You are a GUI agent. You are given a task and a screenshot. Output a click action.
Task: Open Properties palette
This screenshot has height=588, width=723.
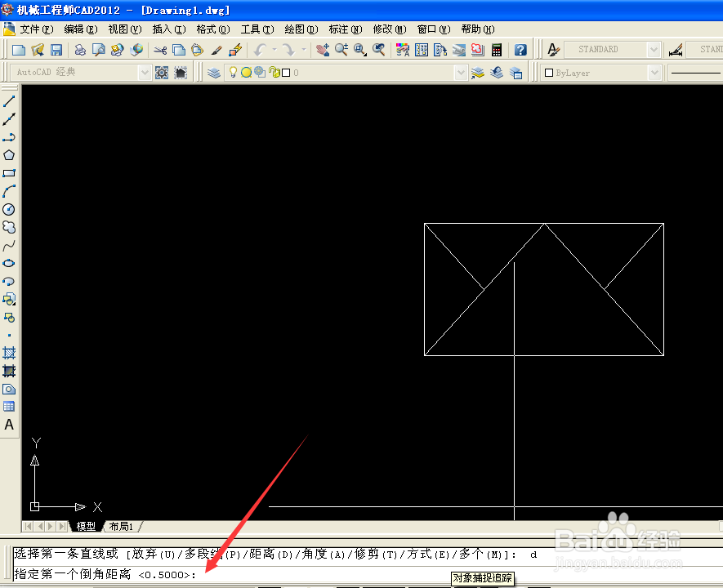(x=403, y=50)
